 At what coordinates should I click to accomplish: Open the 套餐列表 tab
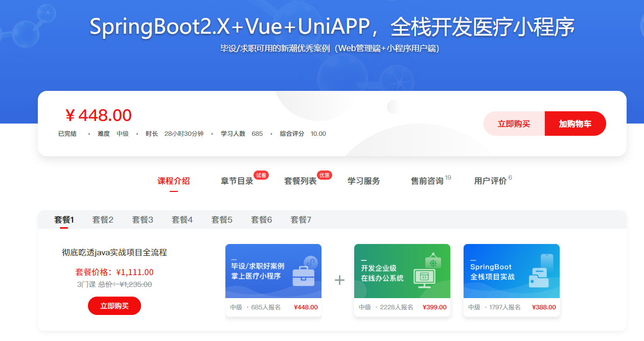(x=301, y=181)
